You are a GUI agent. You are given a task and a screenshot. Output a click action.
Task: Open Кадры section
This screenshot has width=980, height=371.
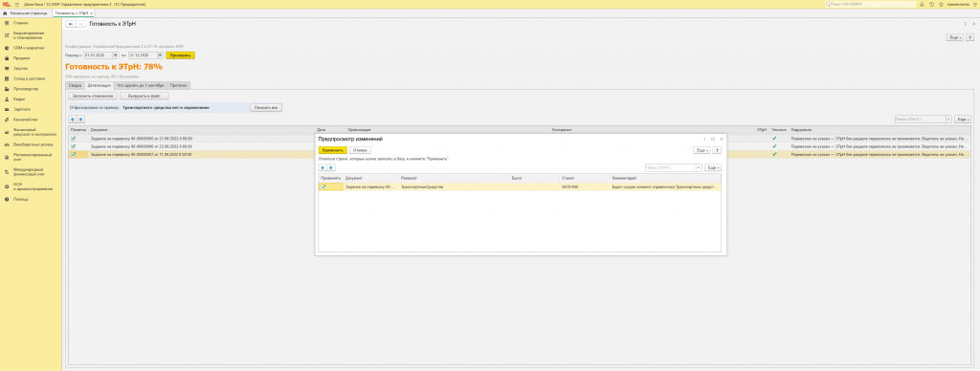tap(19, 98)
